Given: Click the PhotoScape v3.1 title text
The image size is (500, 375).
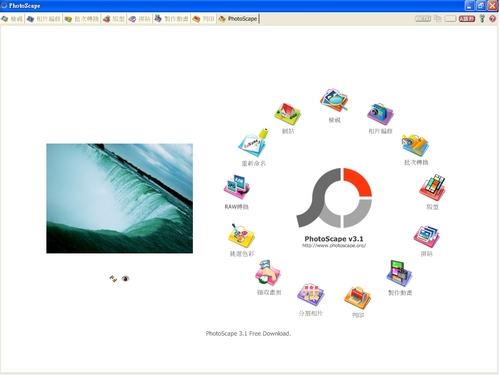Looking at the screenshot, I should [x=334, y=239].
